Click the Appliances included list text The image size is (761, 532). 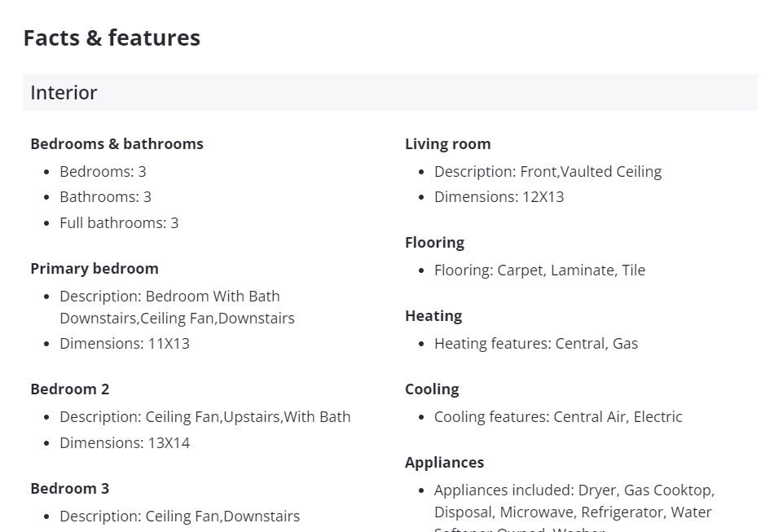[x=574, y=501]
